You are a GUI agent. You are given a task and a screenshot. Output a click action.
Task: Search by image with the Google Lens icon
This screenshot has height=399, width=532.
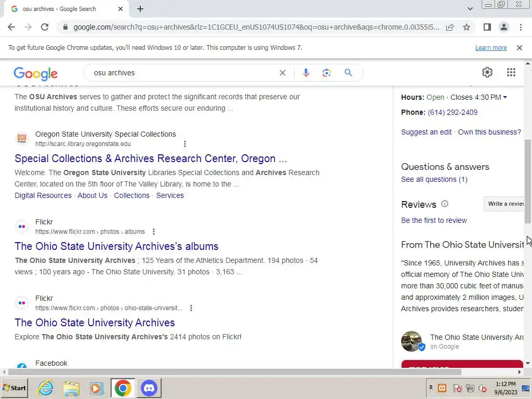coord(326,73)
